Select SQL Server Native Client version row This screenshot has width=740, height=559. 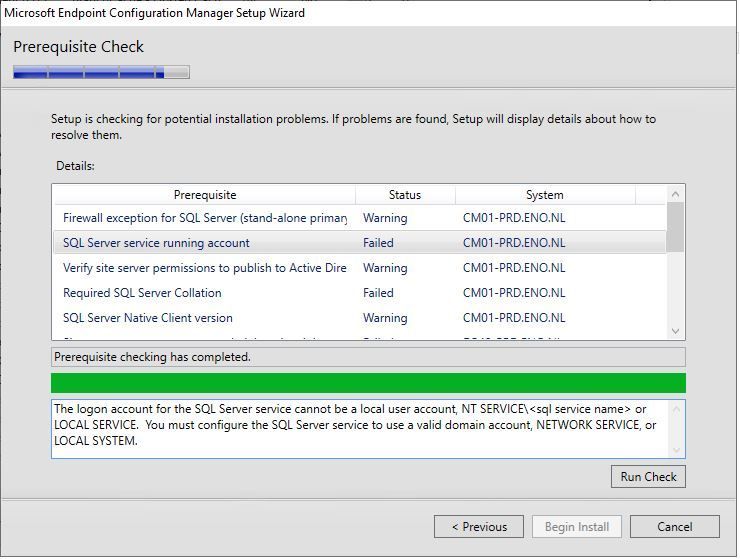360,318
